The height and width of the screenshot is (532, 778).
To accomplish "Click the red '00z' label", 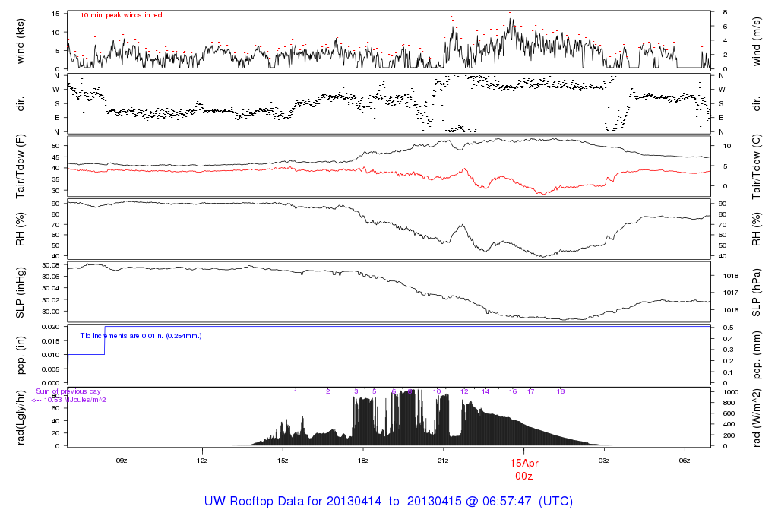I will [x=524, y=477].
